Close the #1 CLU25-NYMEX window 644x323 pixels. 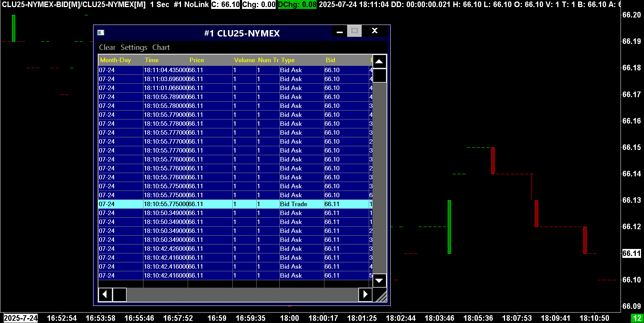(x=375, y=31)
